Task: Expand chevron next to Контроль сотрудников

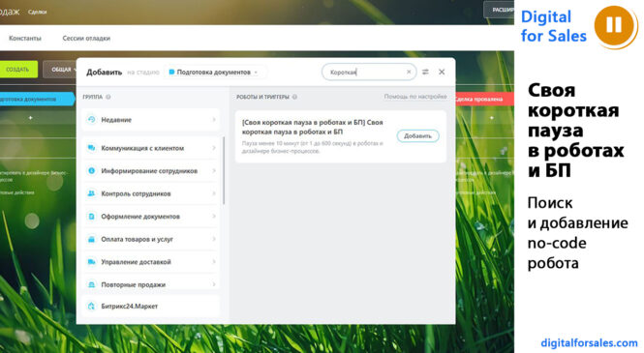Action: (214, 193)
